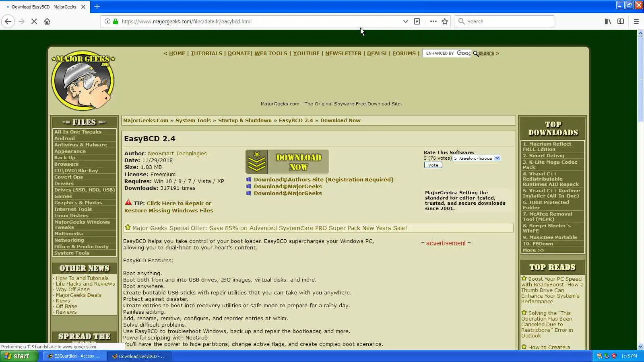Read ReadyBoost PC Speed article
The height and width of the screenshot is (362, 644).
[552, 290]
